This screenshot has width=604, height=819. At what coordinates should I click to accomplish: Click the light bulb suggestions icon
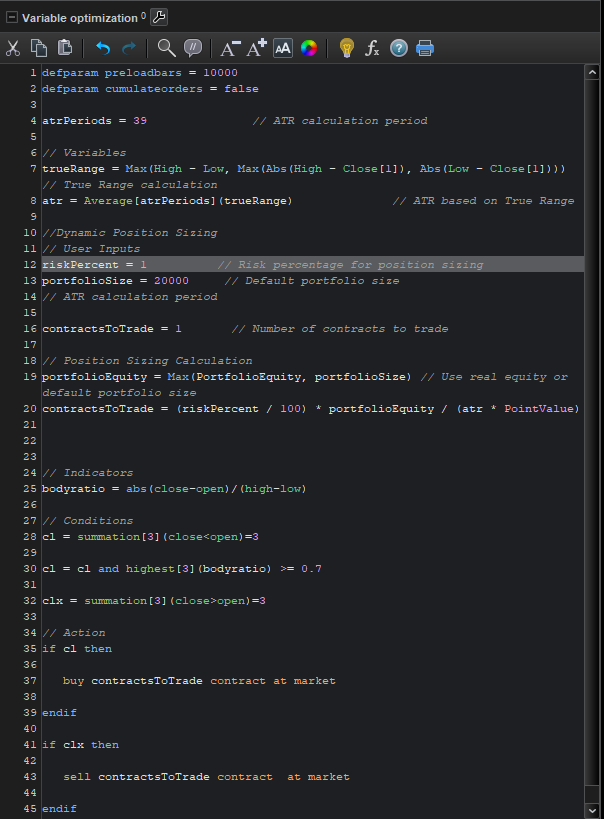(x=347, y=48)
